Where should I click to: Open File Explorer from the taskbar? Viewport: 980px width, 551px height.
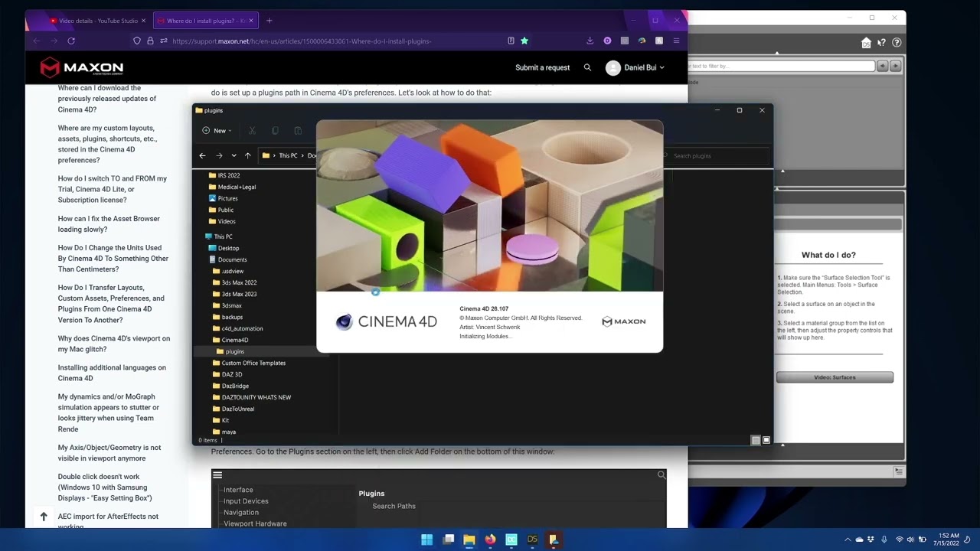469,540
